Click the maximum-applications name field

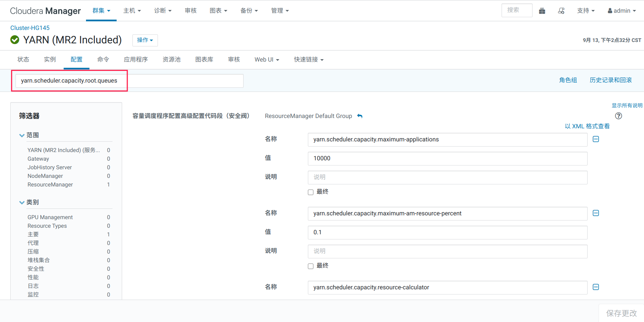[448, 140]
